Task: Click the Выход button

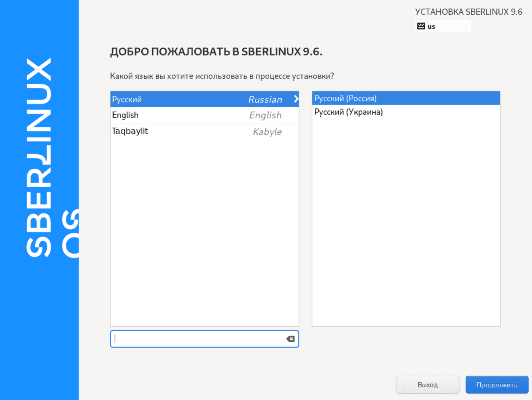Action: point(428,384)
